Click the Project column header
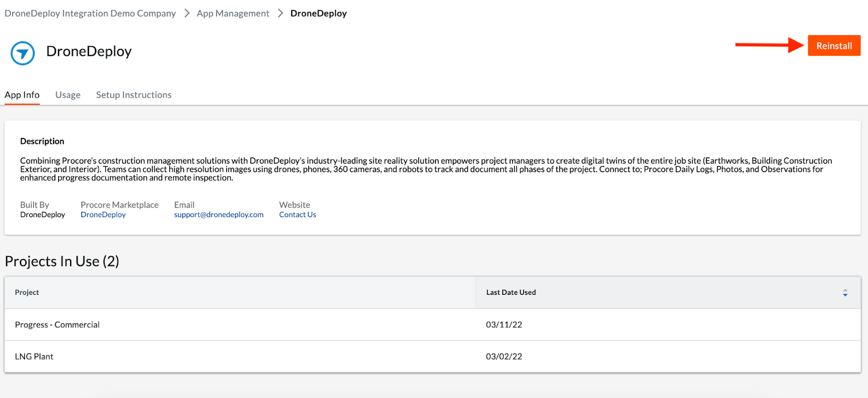This screenshot has height=398, width=868. [27, 293]
